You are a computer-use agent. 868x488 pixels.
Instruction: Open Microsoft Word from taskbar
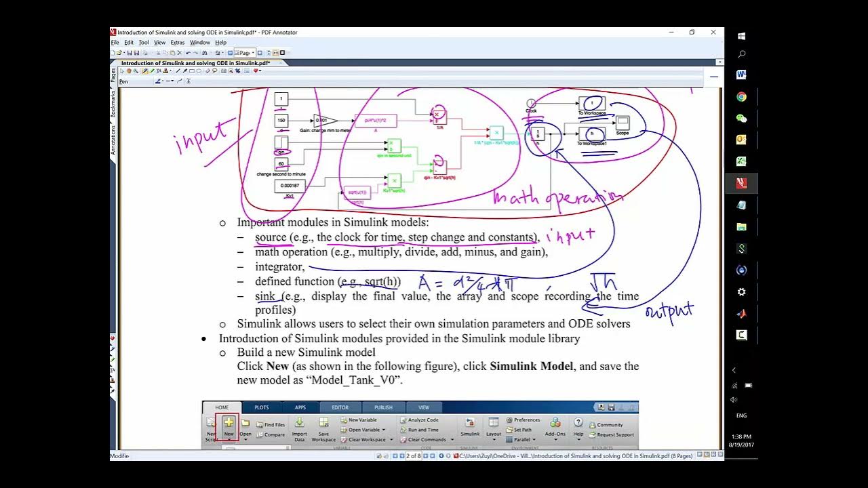(741, 75)
